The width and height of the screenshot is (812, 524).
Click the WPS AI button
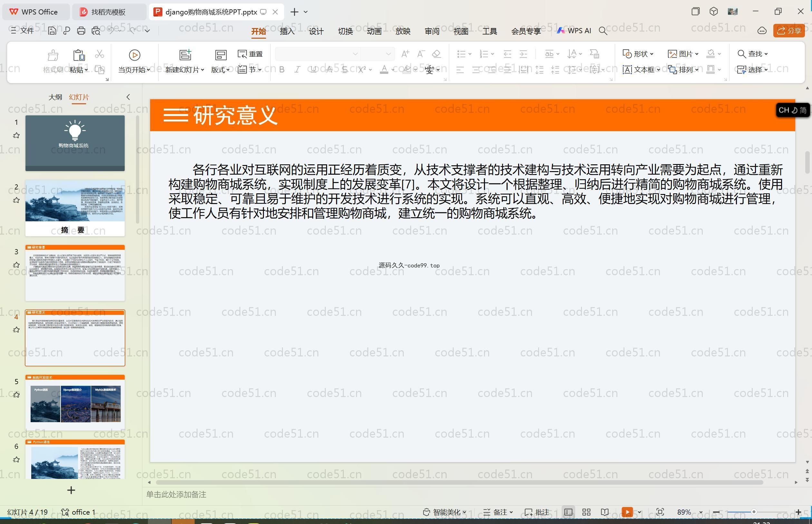click(x=574, y=31)
